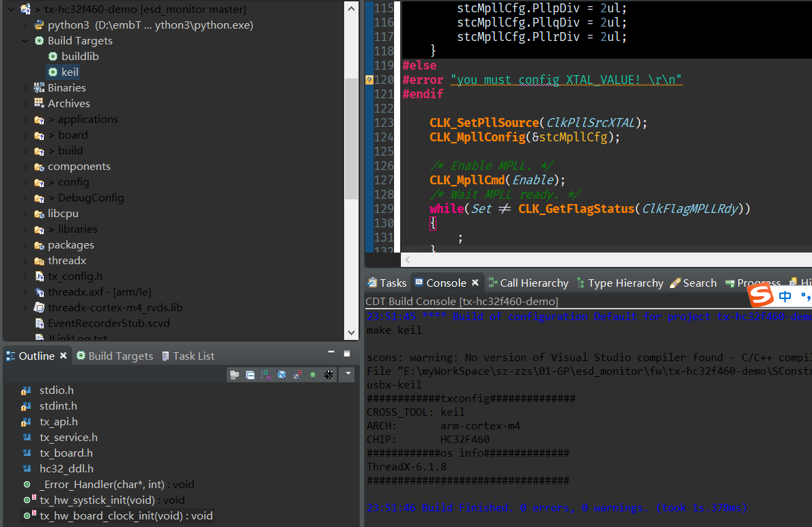Close the Console tab

(x=475, y=283)
